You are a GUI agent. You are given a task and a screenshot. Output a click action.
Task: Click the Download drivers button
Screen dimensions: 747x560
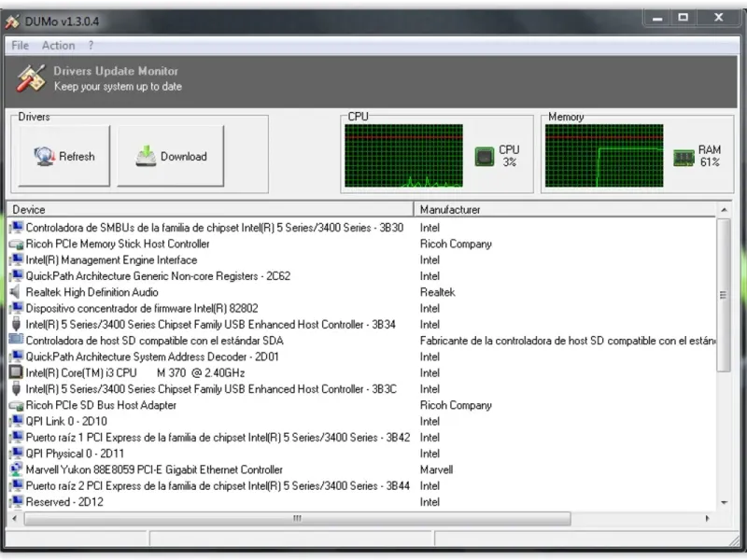click(171, 156)
